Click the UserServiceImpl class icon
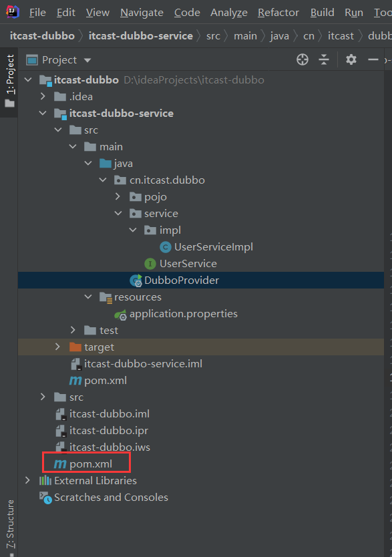Viewport: 392px width, 557px height. (x=166, y=246)
